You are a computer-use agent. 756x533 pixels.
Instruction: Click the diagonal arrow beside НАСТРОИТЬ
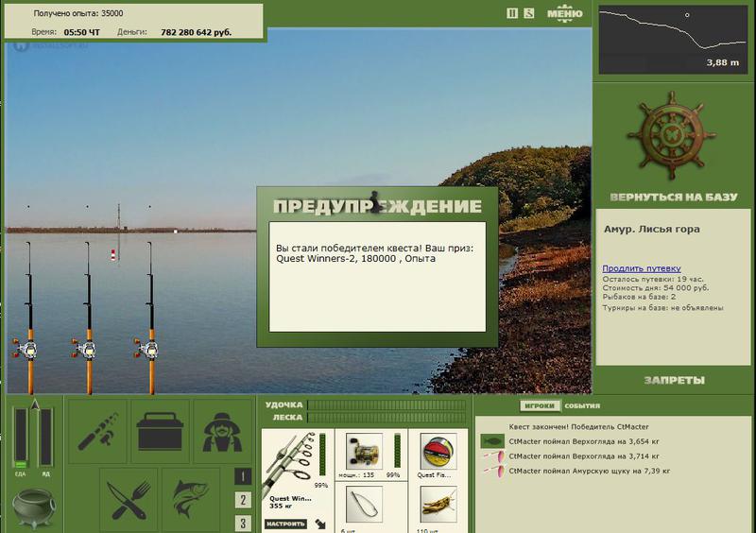click(x=320, y=524)
